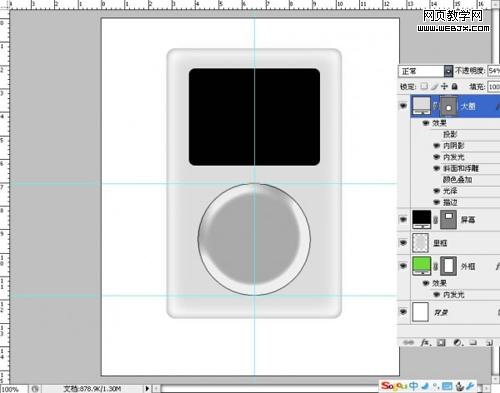Open the fx layer style menu at panel bottom

click(x=425, y=342)
